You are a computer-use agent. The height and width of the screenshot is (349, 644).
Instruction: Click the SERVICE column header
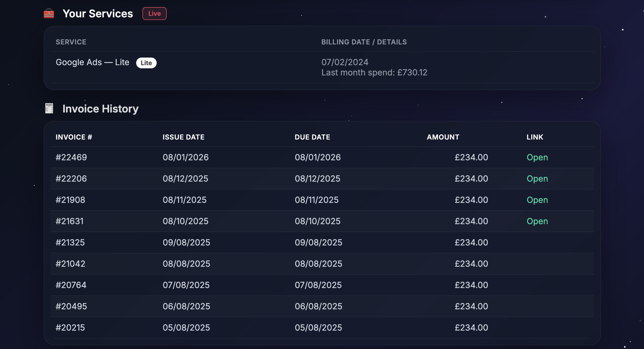71,42
